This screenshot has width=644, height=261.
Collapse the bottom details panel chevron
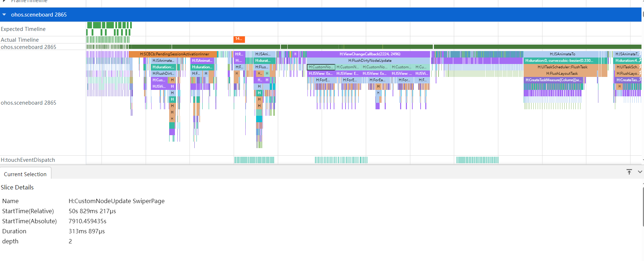click(x=640, y=172)
